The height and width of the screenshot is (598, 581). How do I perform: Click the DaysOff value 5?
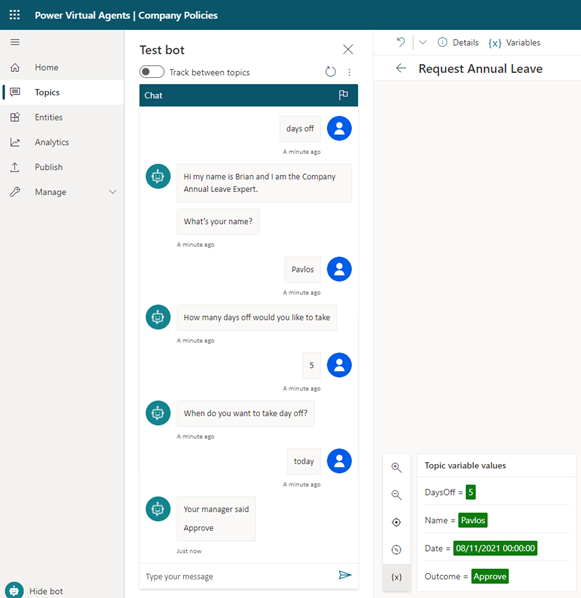(470, 492)
